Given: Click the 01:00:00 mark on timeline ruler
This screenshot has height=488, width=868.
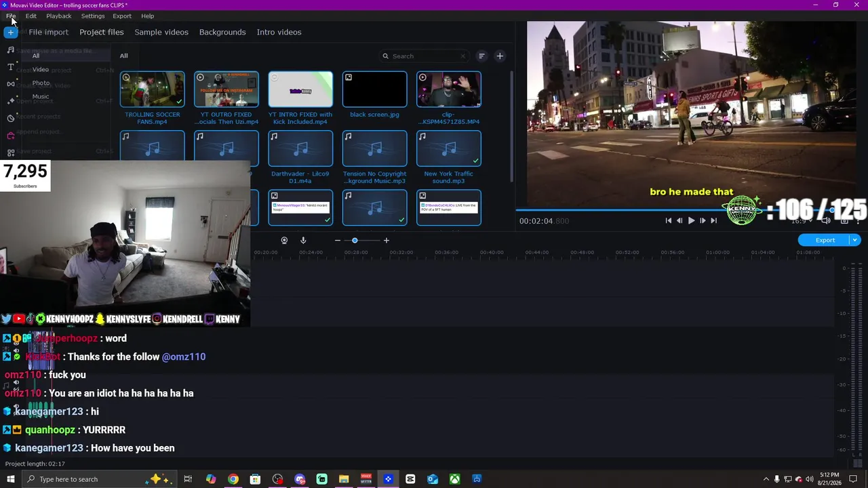Looking at the screenshot, I should 717,252.
